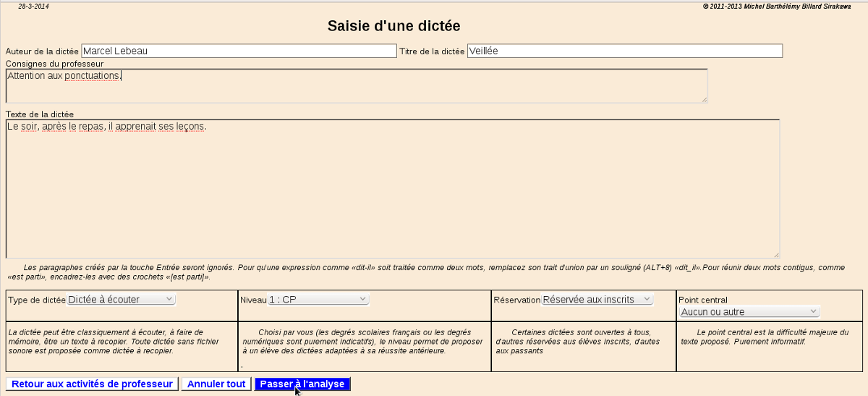Click the 'Saisie d'une dictée' page heading

coord(393,26)
